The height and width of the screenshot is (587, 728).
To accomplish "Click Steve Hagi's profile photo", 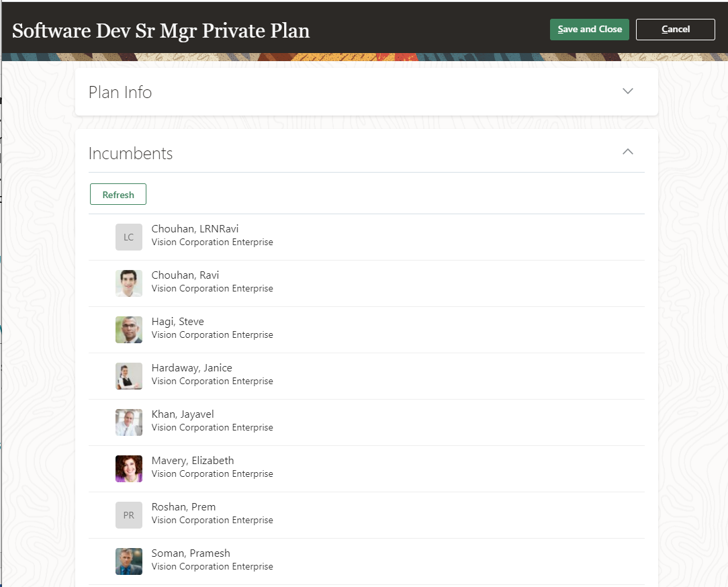I will (128, 329).
